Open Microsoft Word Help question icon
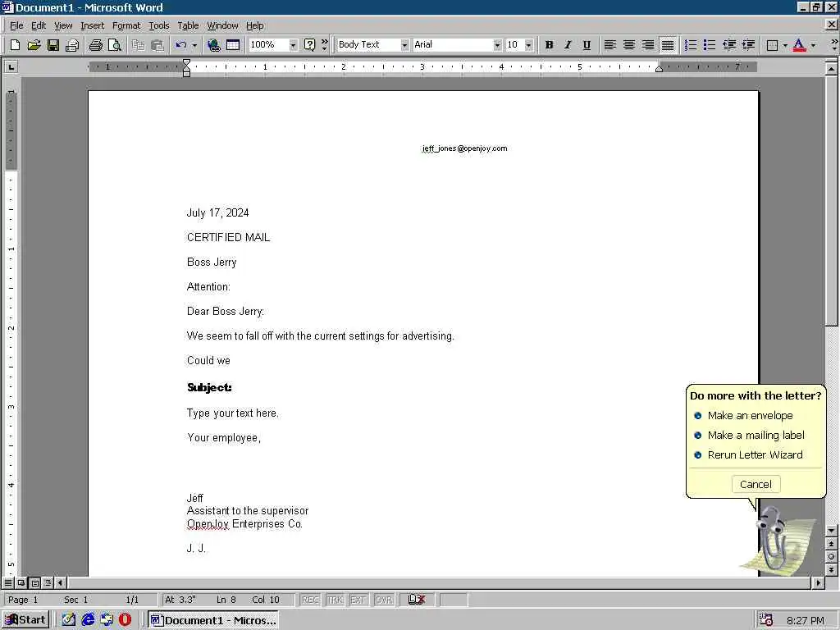Screen dimensions: 840x630 [x=309, y=45]
